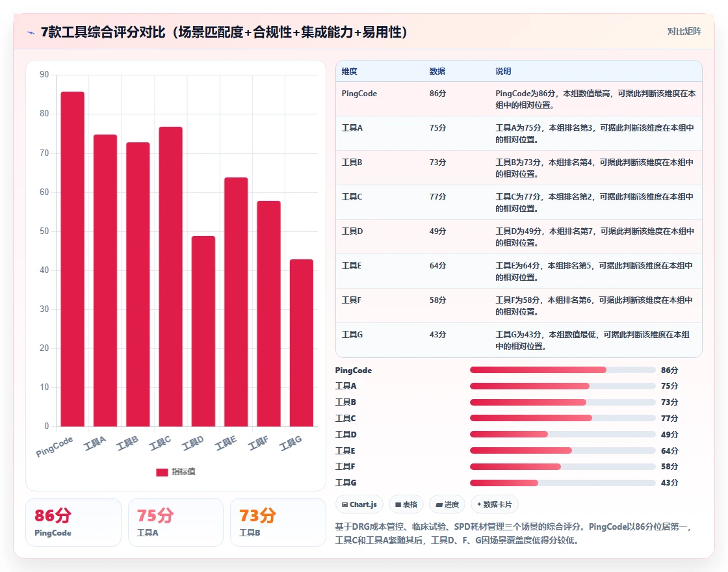The image size is (728, 572).
Task: Click the 工具G progress bar
Action: tap(563, 483)
